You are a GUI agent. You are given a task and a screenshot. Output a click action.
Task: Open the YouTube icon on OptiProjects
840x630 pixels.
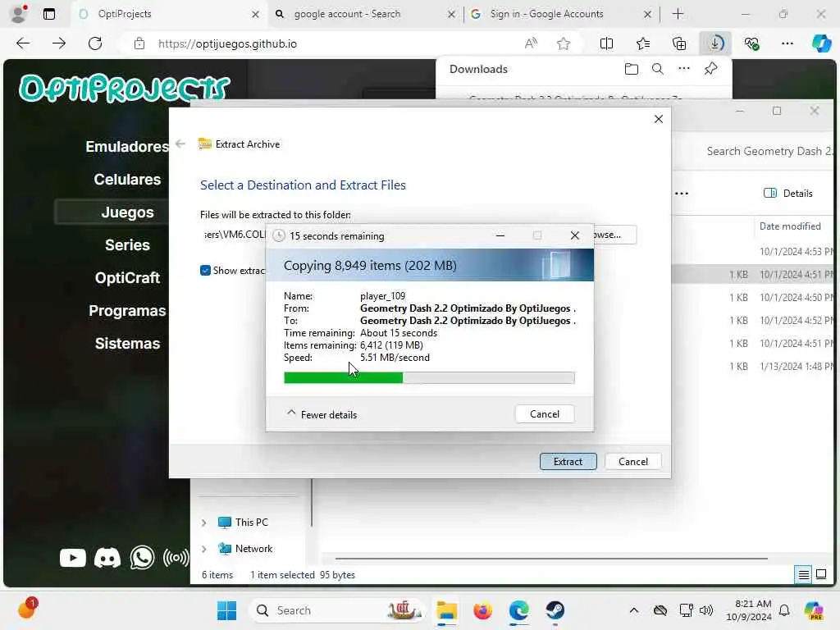(x=73, y=558)
